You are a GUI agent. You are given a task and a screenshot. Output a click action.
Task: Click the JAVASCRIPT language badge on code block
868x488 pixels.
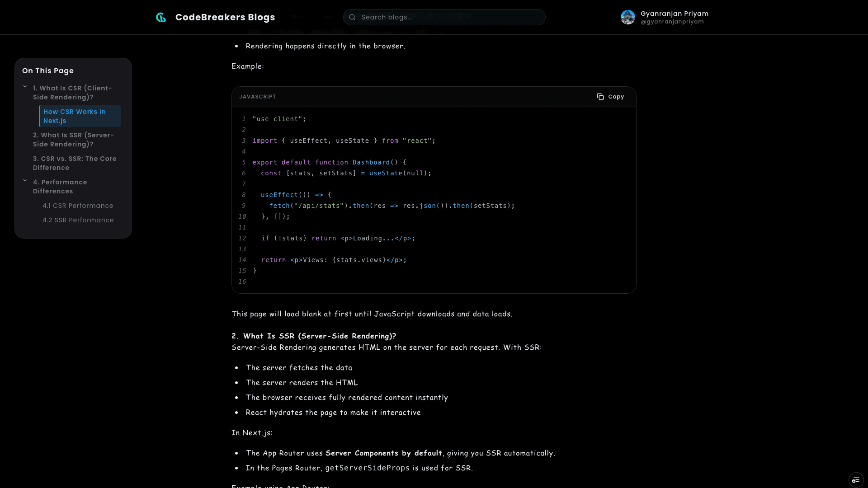point(258,96)
